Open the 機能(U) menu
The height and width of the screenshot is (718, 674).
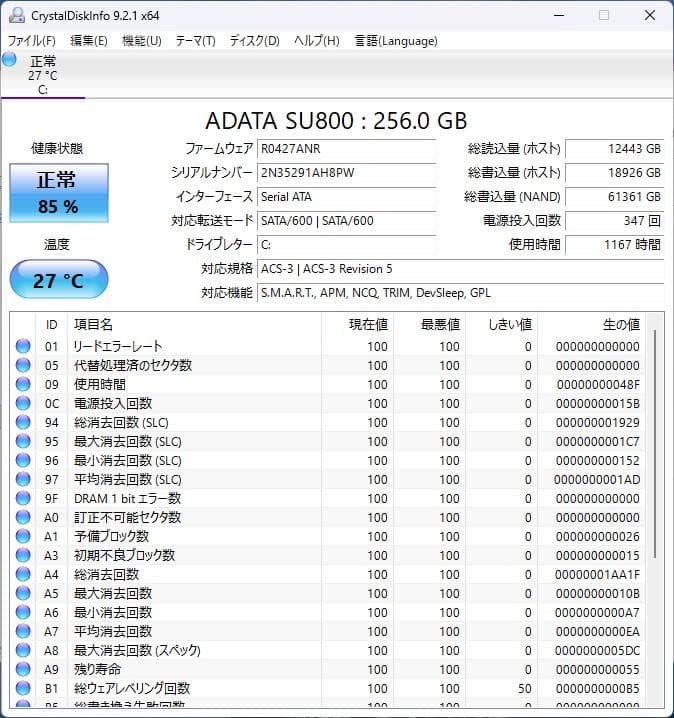142,41
